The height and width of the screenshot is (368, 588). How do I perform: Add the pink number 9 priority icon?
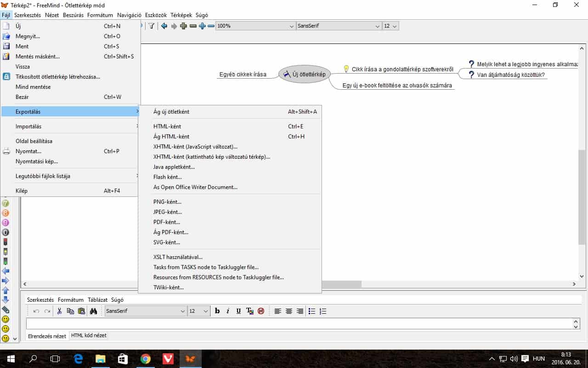pos(6,223)
